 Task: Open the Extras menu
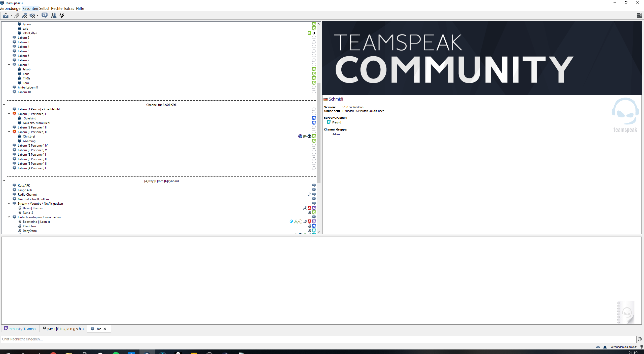coord(69,9)
